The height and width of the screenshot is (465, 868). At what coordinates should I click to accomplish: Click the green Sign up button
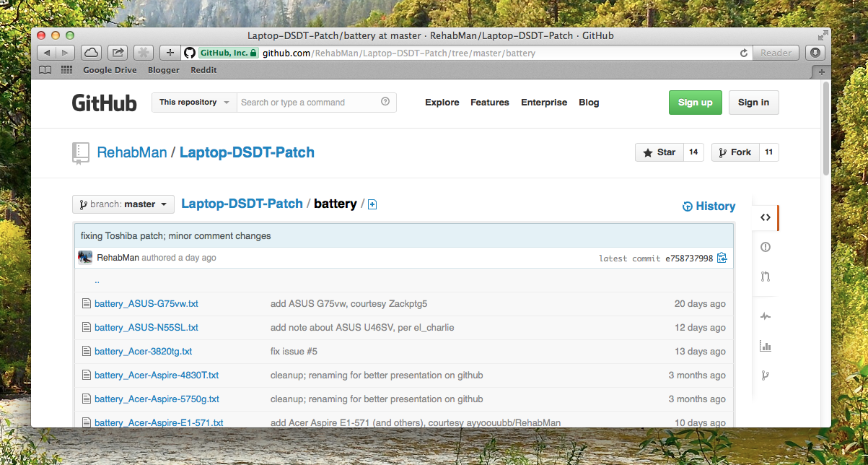(696, 103)
